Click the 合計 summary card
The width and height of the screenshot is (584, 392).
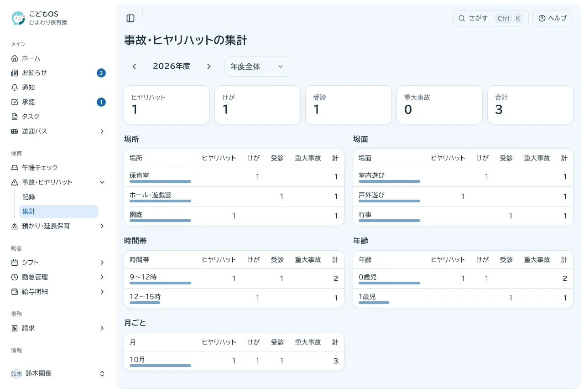point(530,105)
